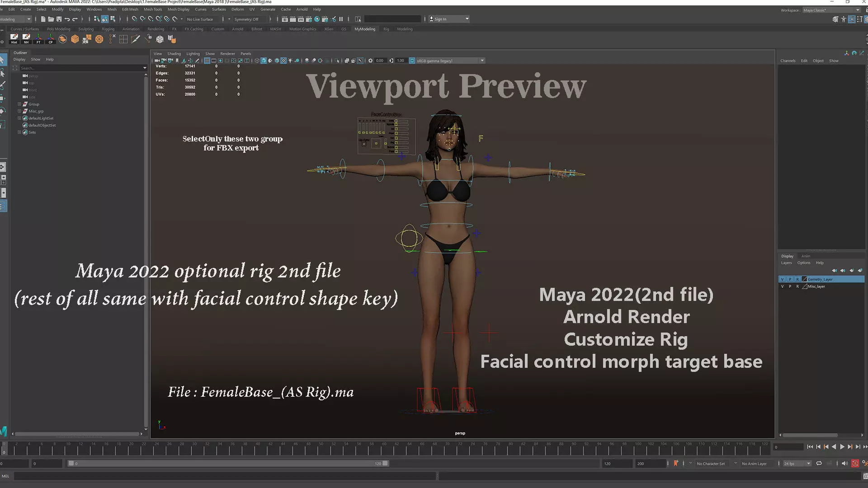Click the Hypershade sphere icon
The width and height of the screenshot is (868, 488).
(x=317, y=19)
